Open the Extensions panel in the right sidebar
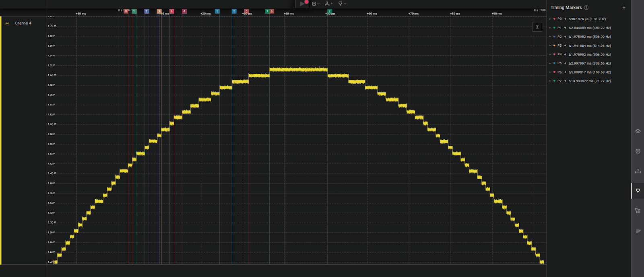644x277 pixels. coord(638,211)
